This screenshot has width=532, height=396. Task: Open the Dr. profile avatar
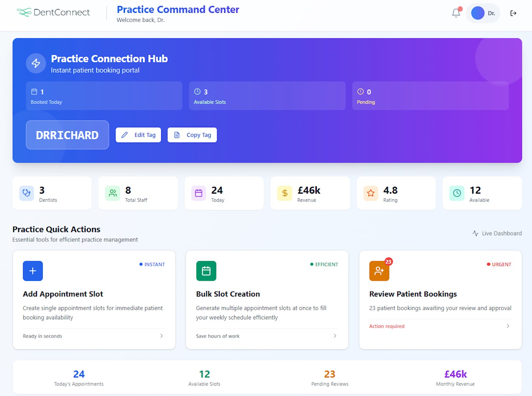478,13
